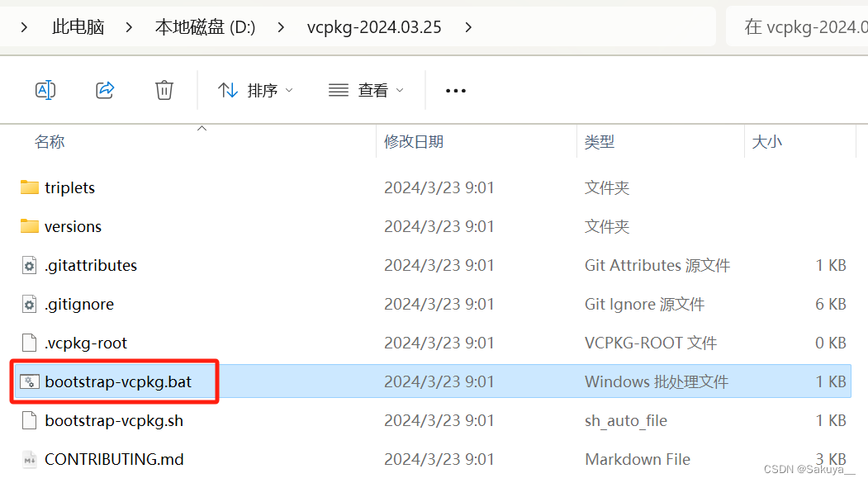
Task: Click the .gitattributes file icon
Action: point(30,265)
